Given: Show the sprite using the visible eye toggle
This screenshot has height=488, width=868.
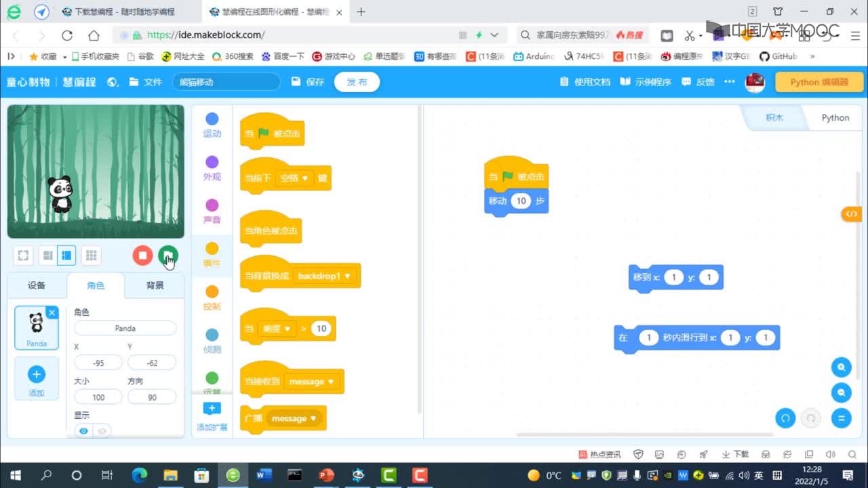Looking at the screenshot, I should pyautogui.click(x=83, y=431).
